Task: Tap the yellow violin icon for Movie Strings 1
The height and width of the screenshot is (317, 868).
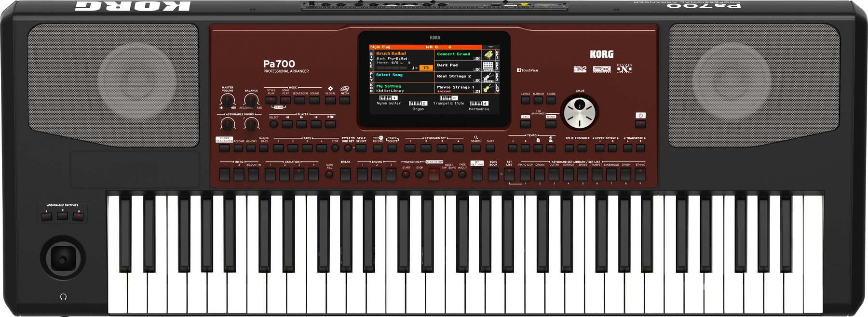Action: [488, 88]
